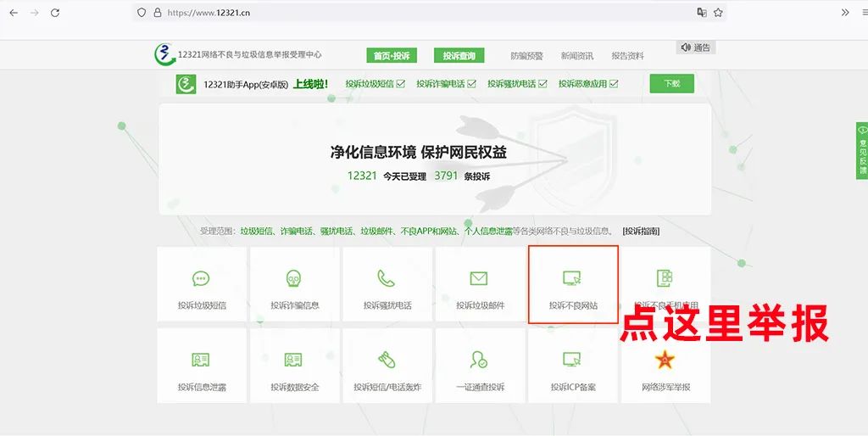Click the 投诉ICP备案 monitor icon
The width and height of the screenshot is (868, 436).
(x=572, y=361)
